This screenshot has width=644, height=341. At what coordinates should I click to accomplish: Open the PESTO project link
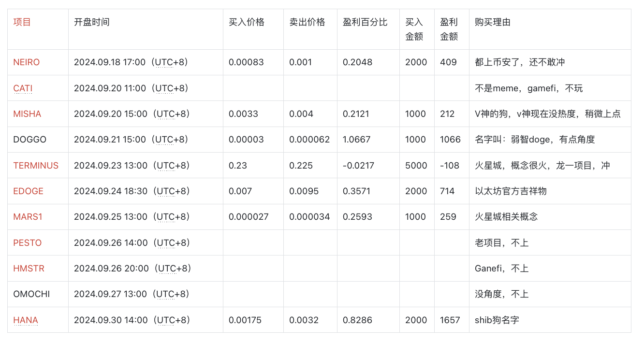coord(28,243)
